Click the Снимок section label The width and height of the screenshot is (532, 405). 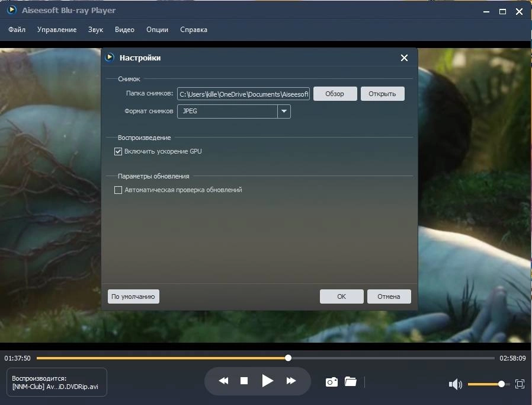tap(129, 79)
